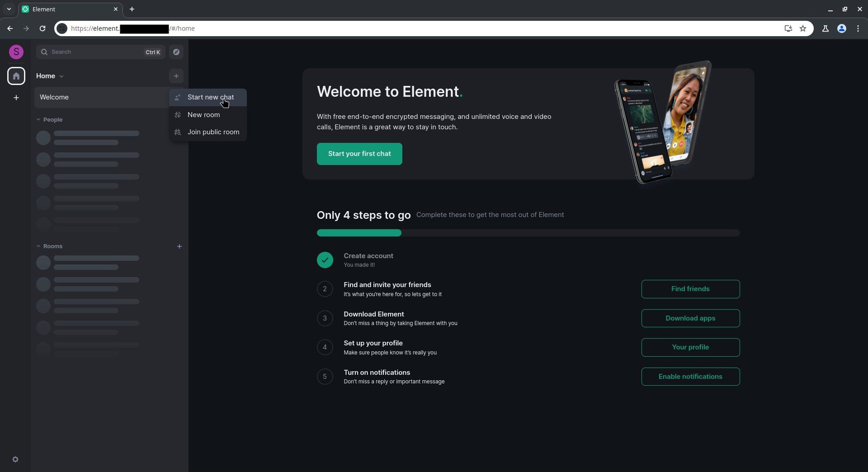
Task: Click the Search input field
Action: (95, 52)
